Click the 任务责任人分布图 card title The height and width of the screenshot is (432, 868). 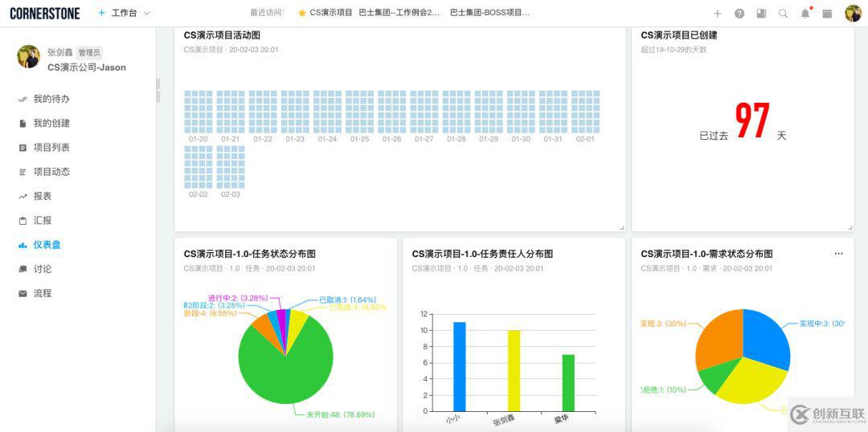click(482, 254)
